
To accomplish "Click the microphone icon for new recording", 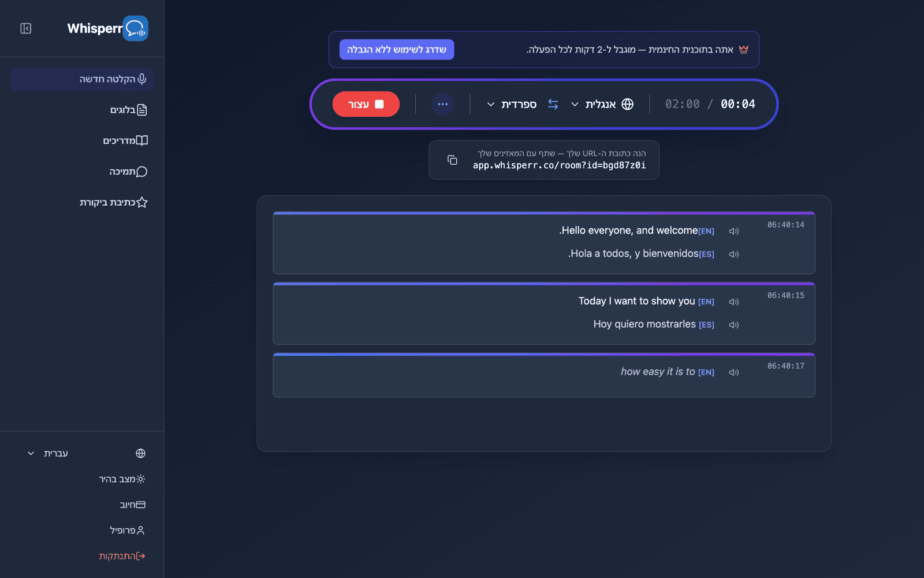I will point(142,79).
